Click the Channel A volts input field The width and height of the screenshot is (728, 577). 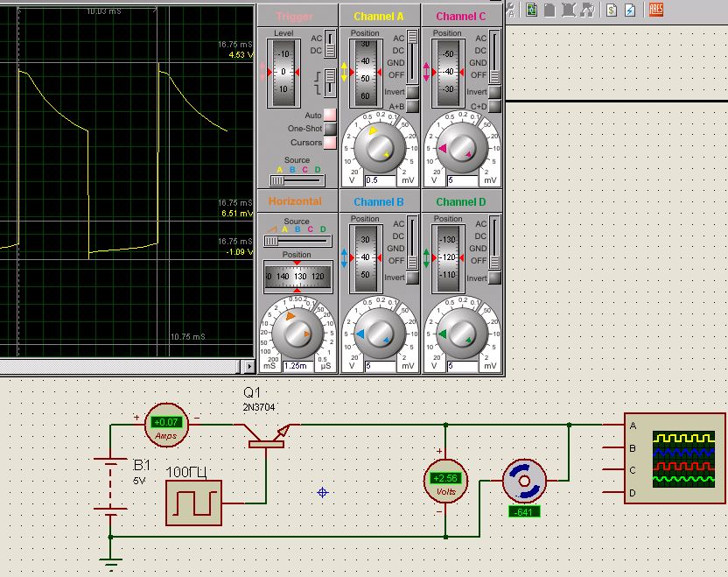point(378,180)
